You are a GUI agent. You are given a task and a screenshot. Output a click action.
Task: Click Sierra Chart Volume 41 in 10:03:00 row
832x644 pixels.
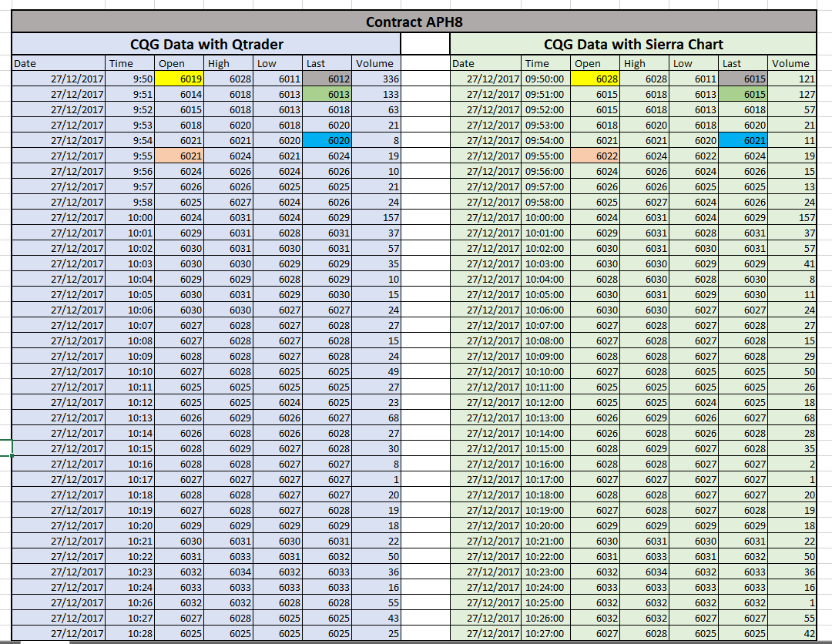(x=792, y=263)
